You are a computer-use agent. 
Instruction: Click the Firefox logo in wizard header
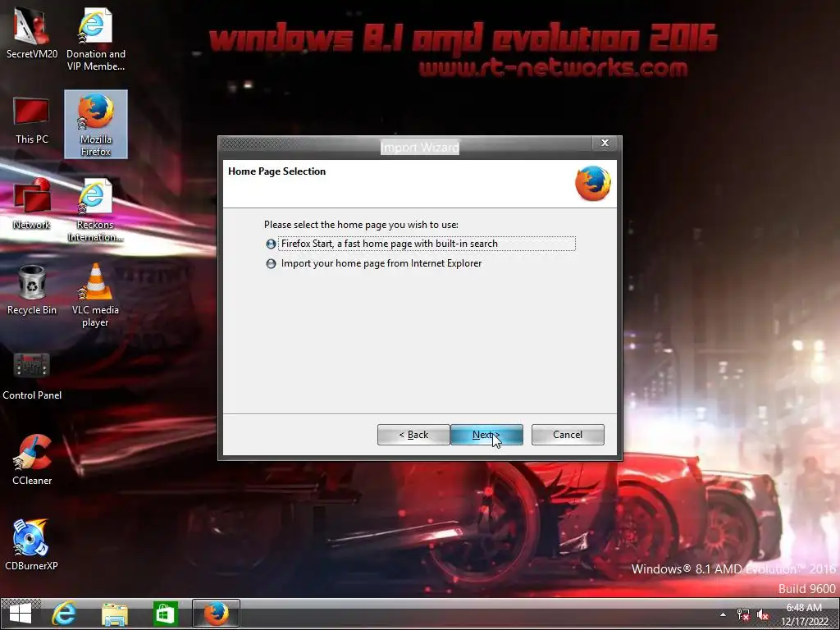coord(593,184)
